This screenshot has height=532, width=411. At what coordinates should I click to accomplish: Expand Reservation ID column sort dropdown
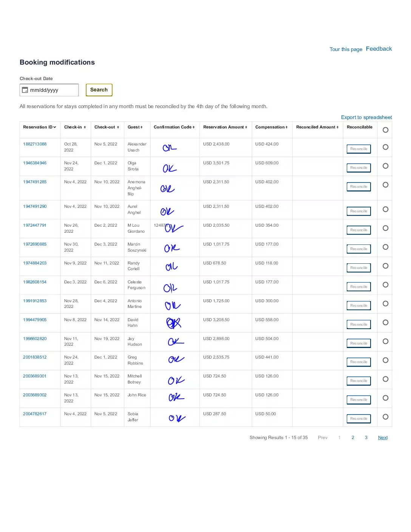[x=54, y=127]
